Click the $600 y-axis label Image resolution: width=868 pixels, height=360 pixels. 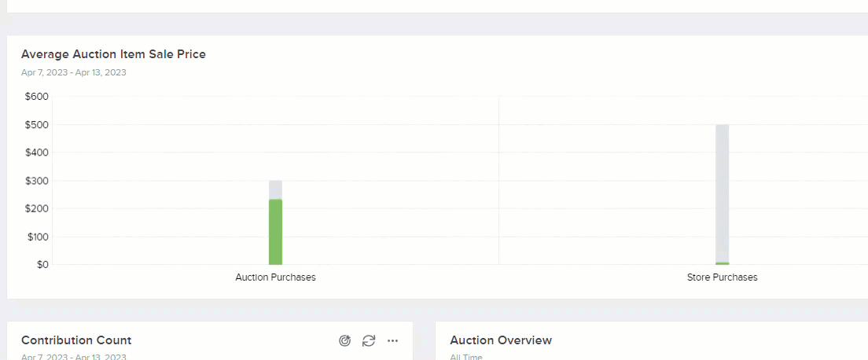(x=37, y=97)
